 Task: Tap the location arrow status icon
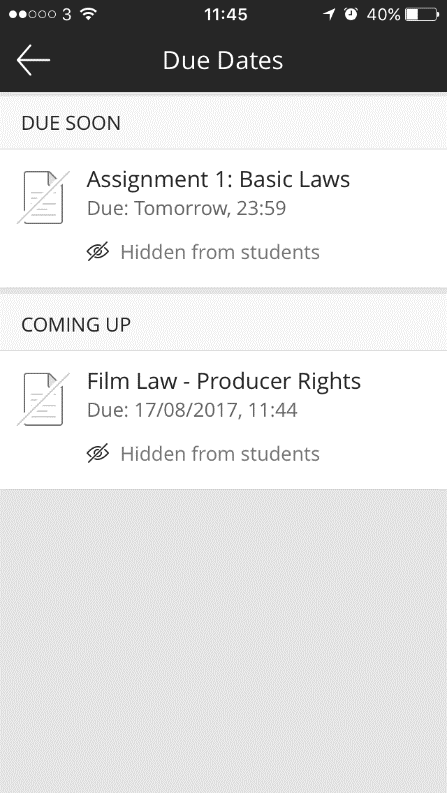329,14
